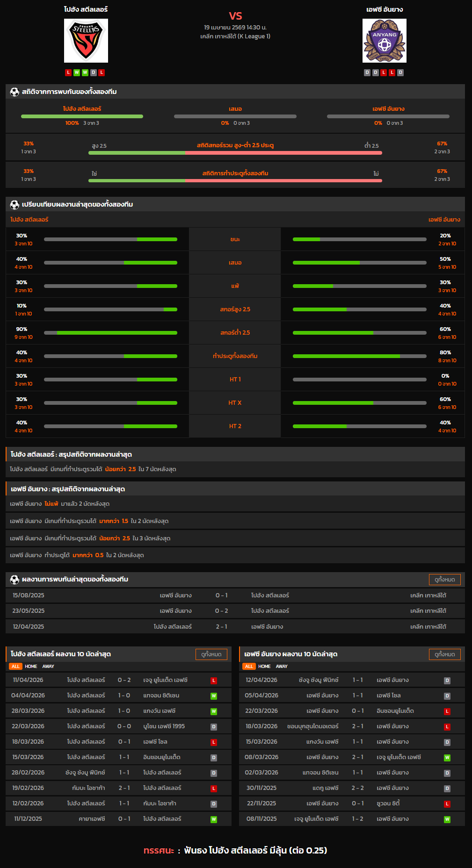Click the Pohang Steelers team logo

86,41
